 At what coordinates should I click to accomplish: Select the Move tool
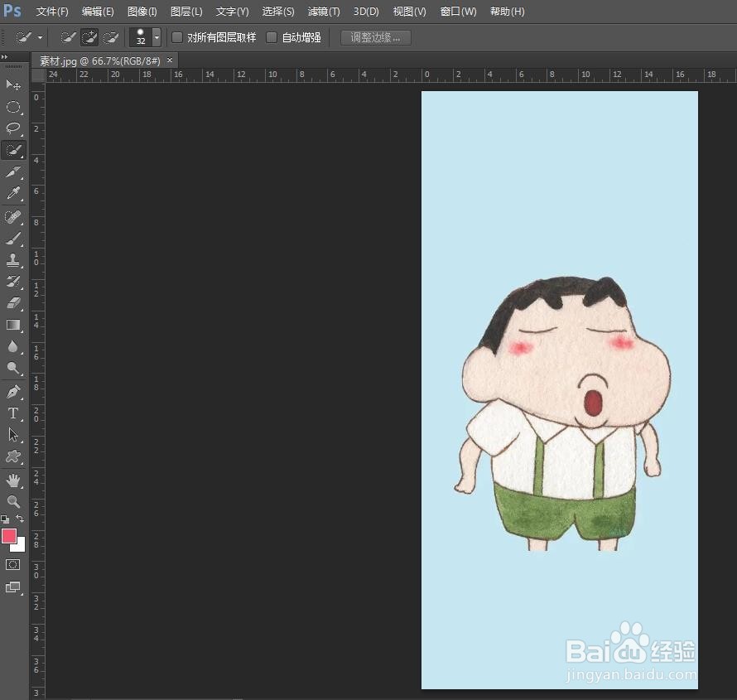13,85
